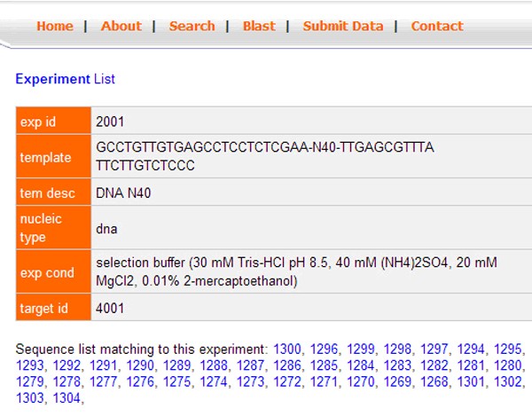The image size is (532, 416).
Task: Go to the About page
Action: pos(121,26)
